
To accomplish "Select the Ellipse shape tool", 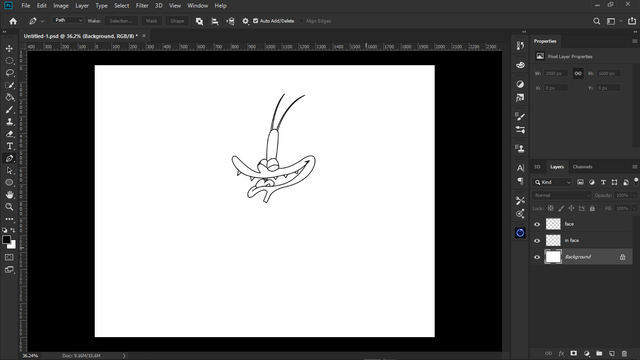I will tap(9, 182).
